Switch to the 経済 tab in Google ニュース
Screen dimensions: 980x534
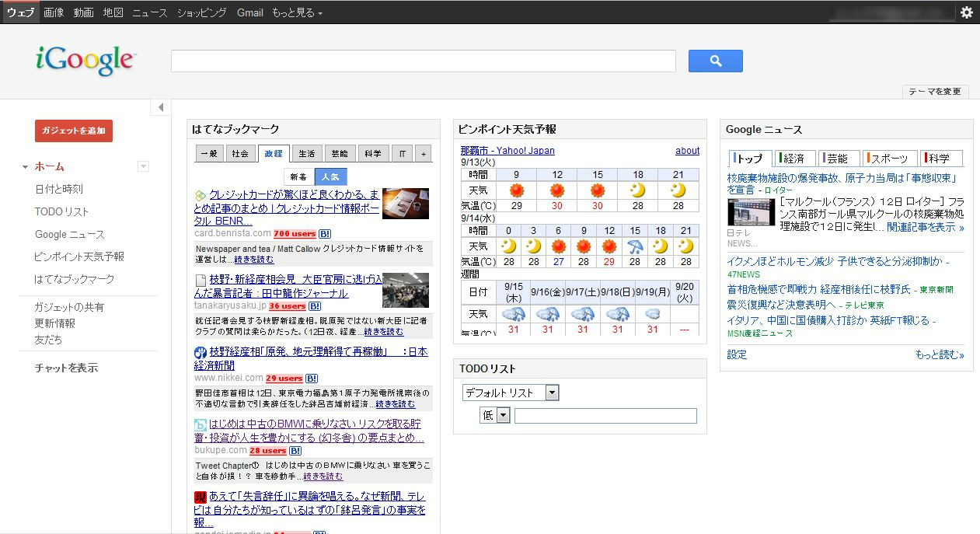pyautogui.click(x=795, y=159)
